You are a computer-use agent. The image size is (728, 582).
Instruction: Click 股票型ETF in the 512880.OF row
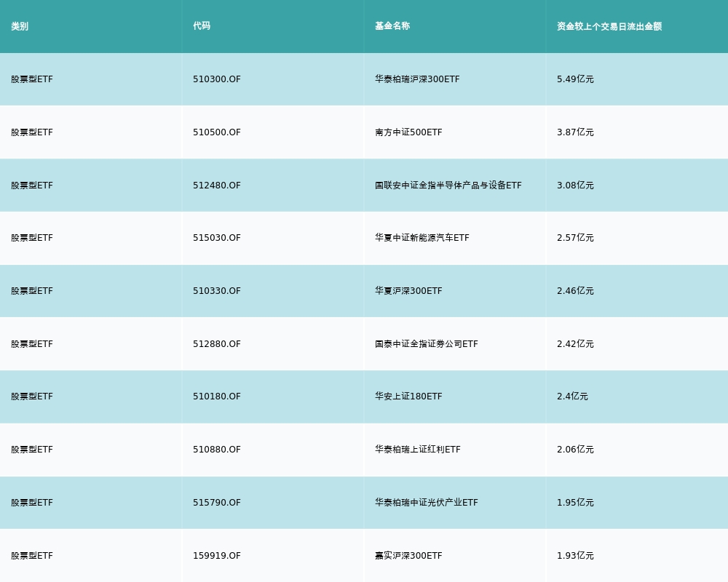tap(32, 344)
